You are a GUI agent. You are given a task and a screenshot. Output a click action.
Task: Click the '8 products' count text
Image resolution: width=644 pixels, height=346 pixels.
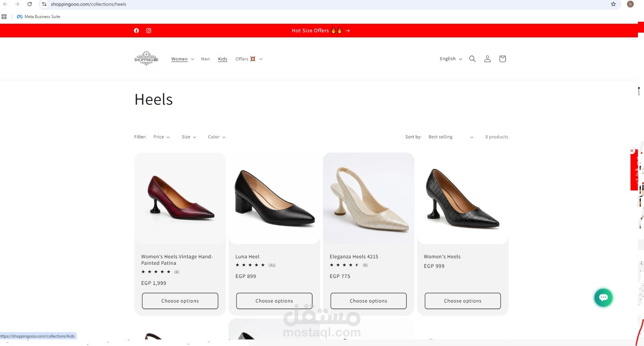point(497,137)
